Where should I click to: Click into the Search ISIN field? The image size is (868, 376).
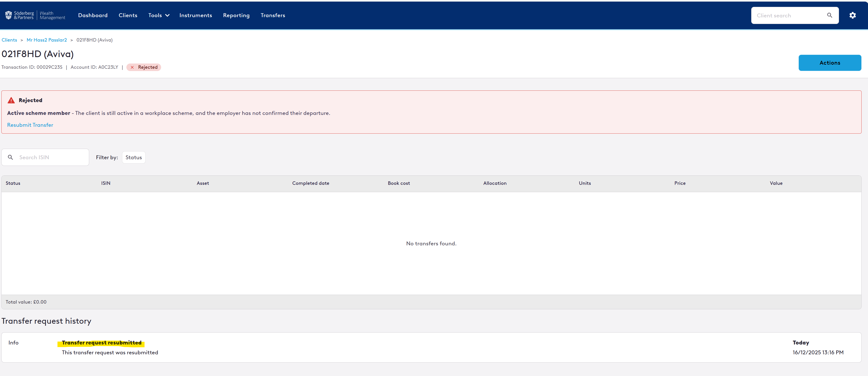coord(51,157)
